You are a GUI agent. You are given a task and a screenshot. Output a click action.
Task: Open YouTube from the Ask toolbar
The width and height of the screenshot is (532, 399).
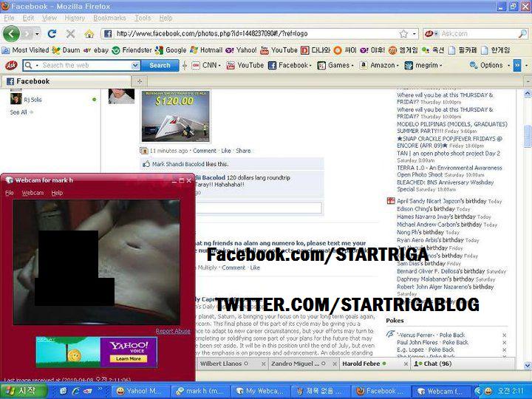(x=245, y=65)
